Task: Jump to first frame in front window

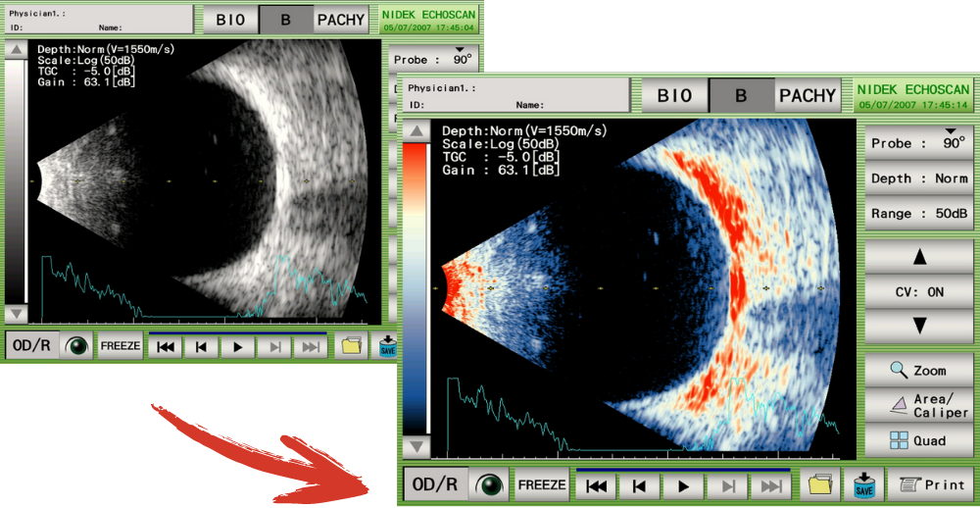Action: pyautogui.click(x=596, y=485)
